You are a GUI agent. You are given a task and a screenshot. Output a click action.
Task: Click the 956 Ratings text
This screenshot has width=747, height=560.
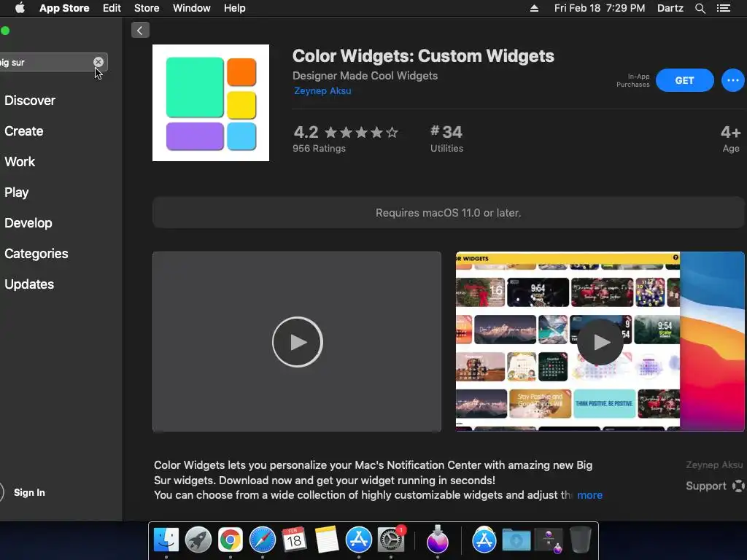coord(319,149)
